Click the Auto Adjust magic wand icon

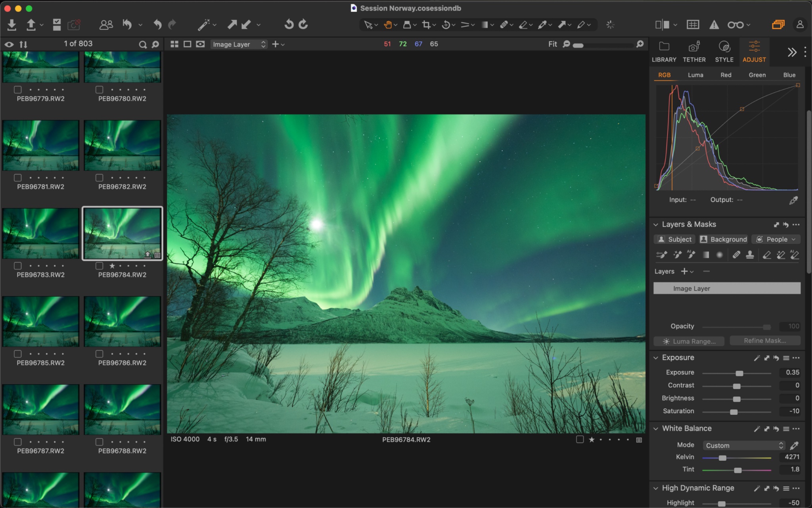[x=203, y=25]
